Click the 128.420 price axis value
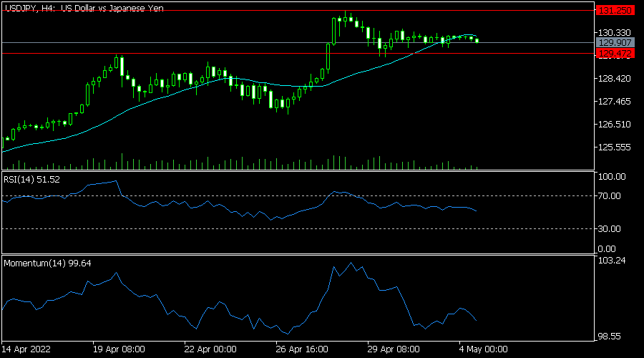 click(x=613, y=79)
